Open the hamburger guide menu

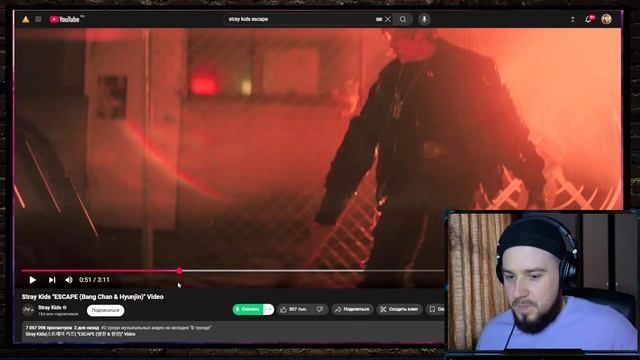[x=38, y=19]
